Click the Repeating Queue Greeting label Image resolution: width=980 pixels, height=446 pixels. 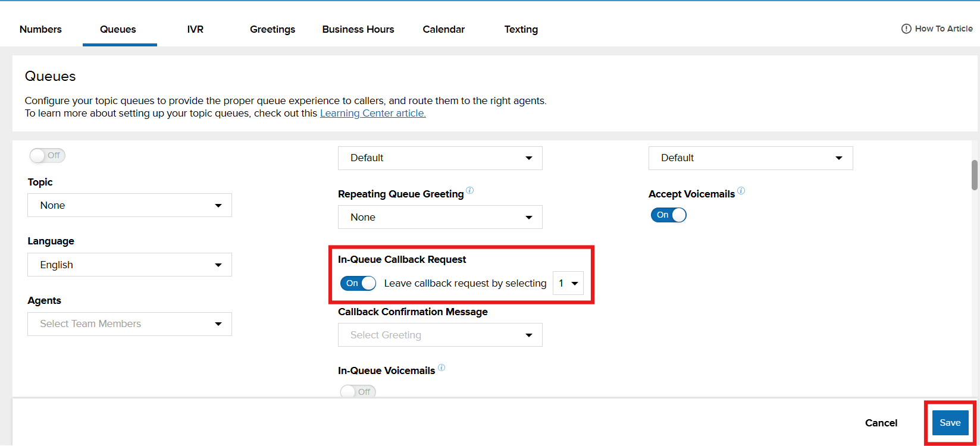click(401, 194)
